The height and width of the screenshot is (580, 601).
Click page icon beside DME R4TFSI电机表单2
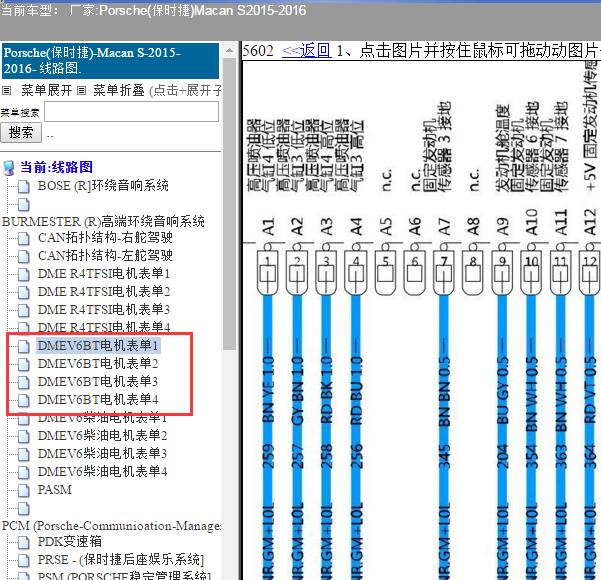tap(24, 292)
